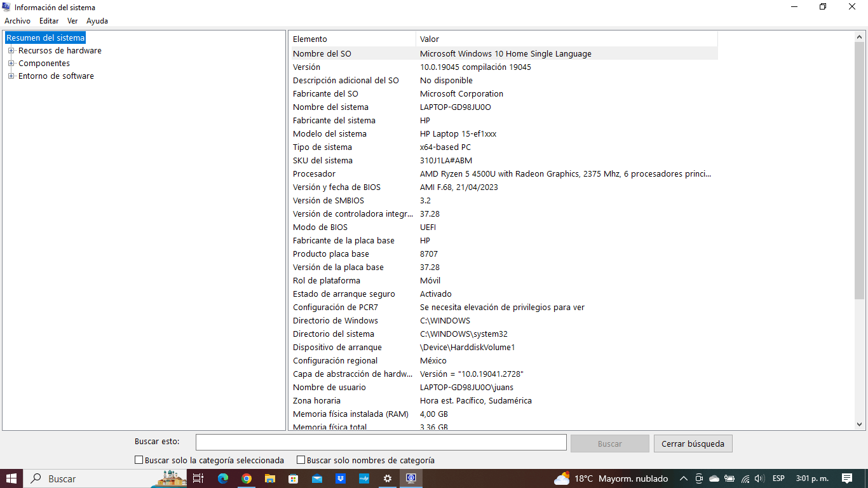
Task: Select 'HP Laptop 15-ef1xxx' model value
Action: click(x=458, y=134)
